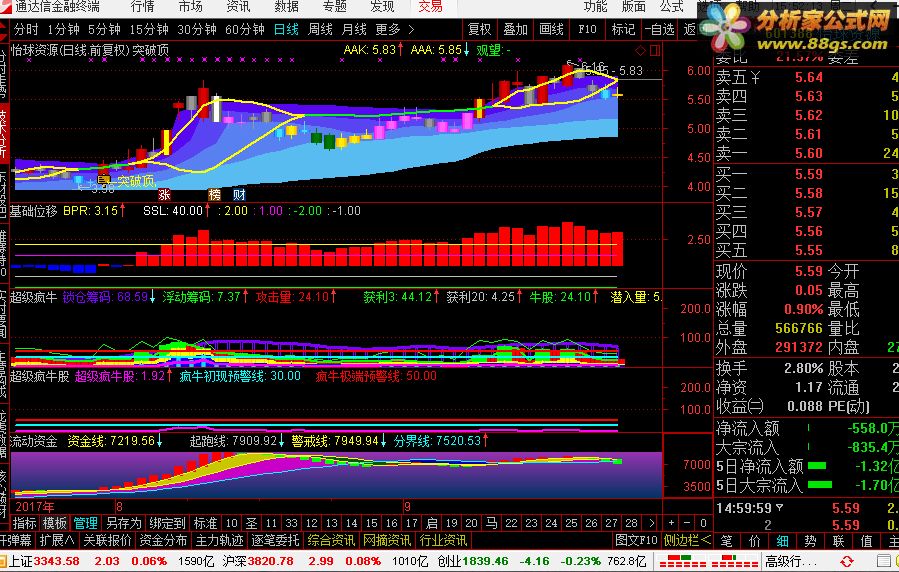The width and height of the screenshot is (899, 572).
Task: Click the 标记 mark button
Action: click(x=623, y=29)
